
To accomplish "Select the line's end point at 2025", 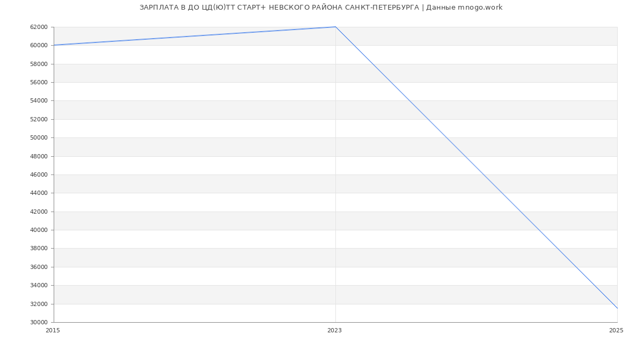I will [617, 308].
